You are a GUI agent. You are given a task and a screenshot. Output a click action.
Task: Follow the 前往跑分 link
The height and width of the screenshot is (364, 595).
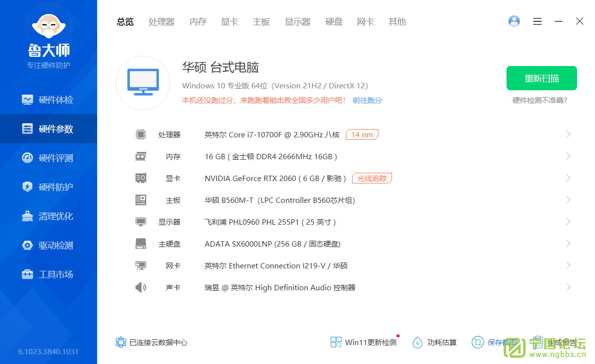coord(367,100)
